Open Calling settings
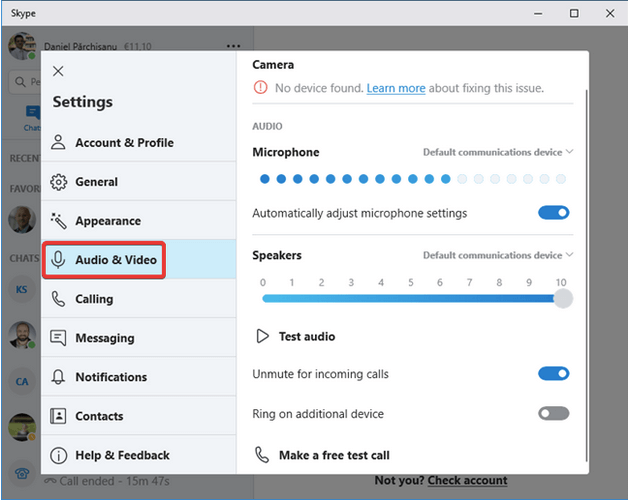The height and width of the screenshot is (501, 628). coord(139,299)
